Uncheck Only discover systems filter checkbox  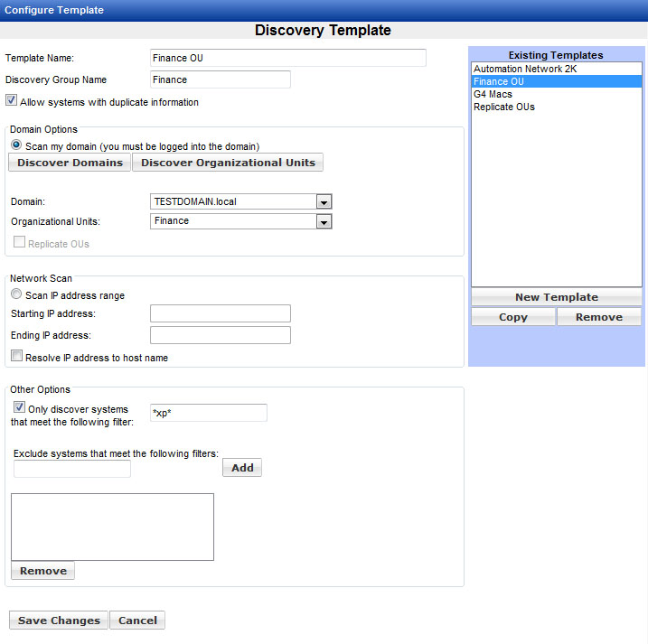pos(20,408)
